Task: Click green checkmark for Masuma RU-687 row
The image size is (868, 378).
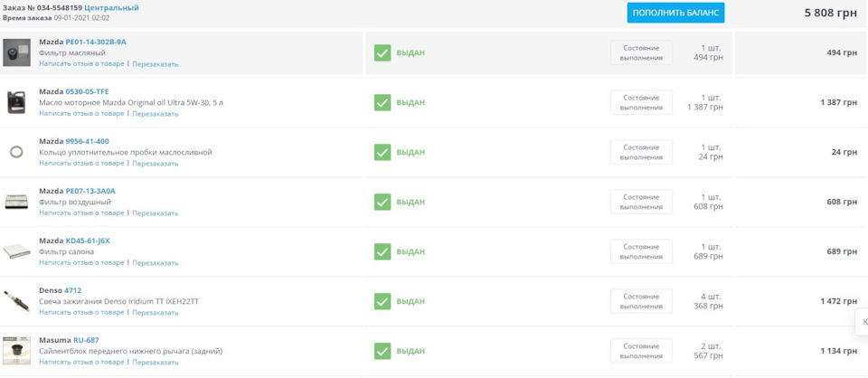Action: [382, 351]
